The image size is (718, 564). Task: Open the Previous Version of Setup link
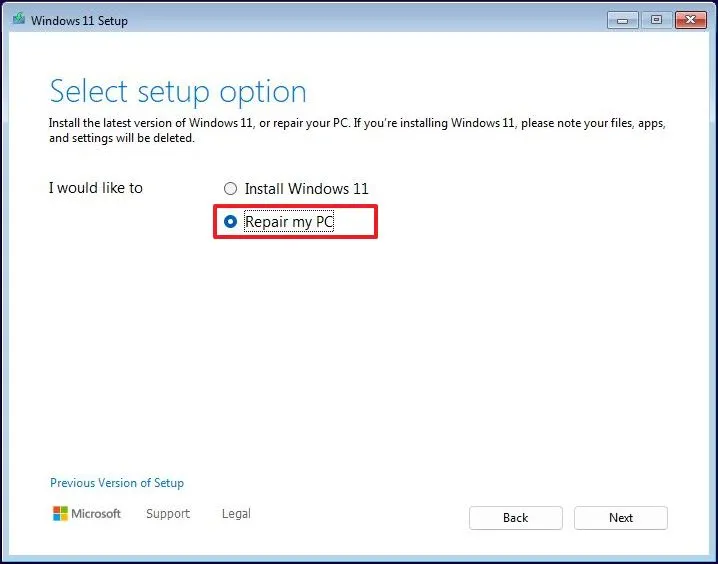pos(117,483)
